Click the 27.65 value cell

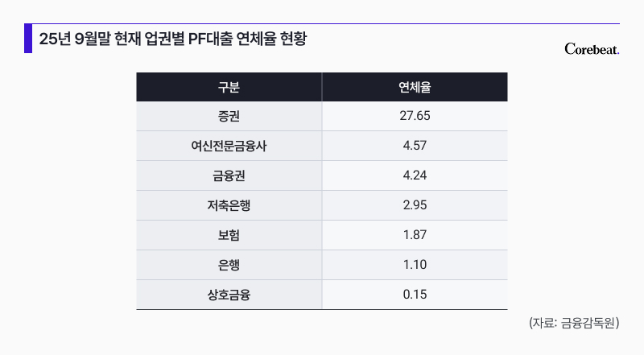click(x=414, y=116)
